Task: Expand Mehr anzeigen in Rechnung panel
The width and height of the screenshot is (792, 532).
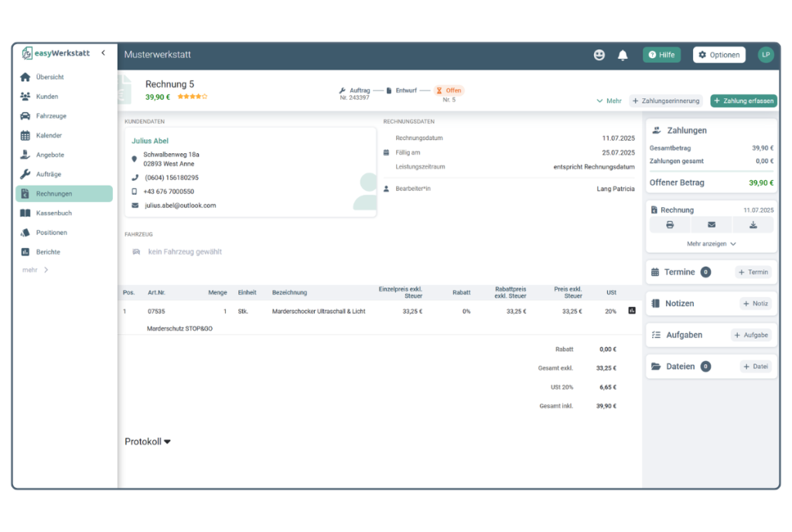Action: coord(712,244)
